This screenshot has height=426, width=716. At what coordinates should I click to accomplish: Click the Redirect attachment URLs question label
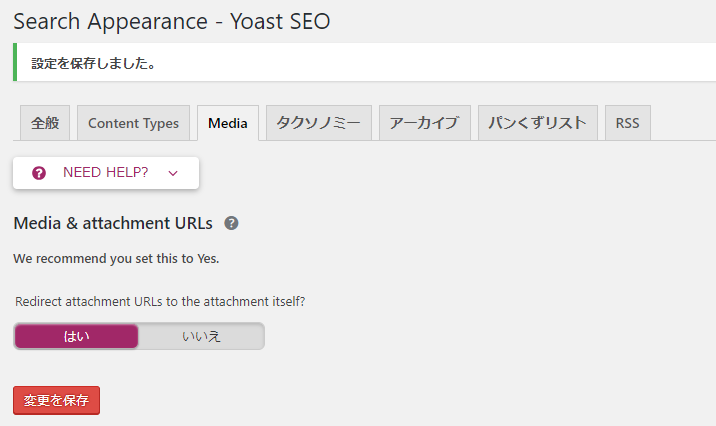click(x=160, y=301)
